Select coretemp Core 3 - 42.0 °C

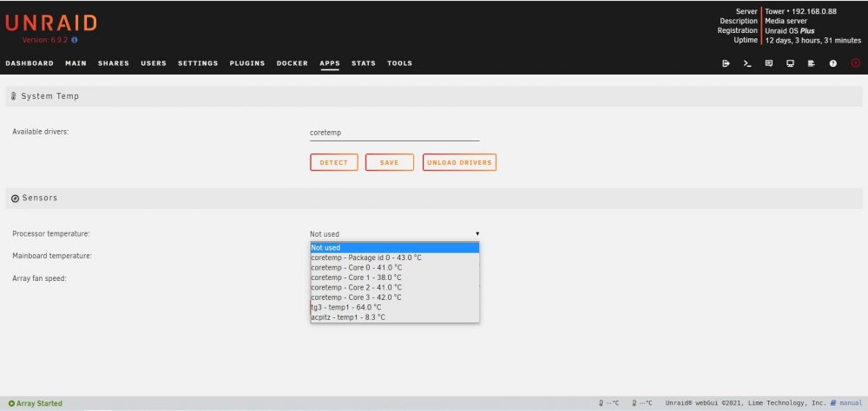click(395, 297)
